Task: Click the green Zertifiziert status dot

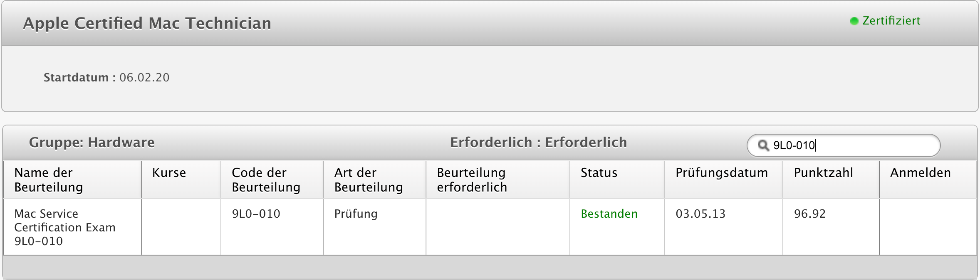Action: point(854,21)
